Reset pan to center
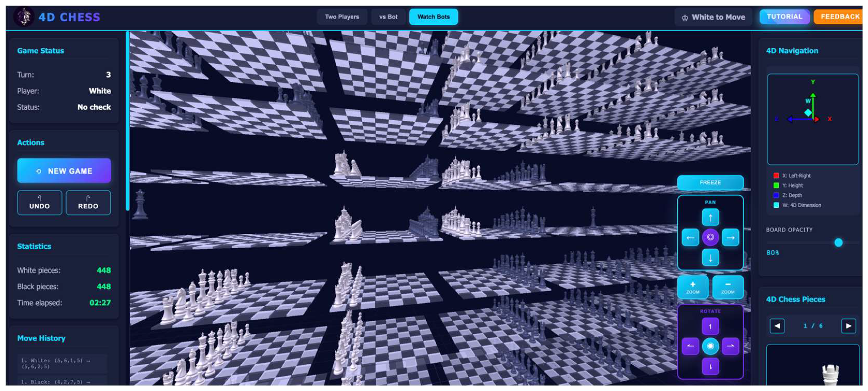The height and width of the screenshot is (391, 868). click(710, 238)
